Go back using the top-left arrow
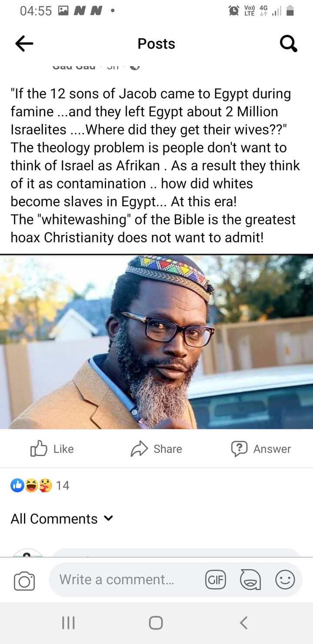 24,44
